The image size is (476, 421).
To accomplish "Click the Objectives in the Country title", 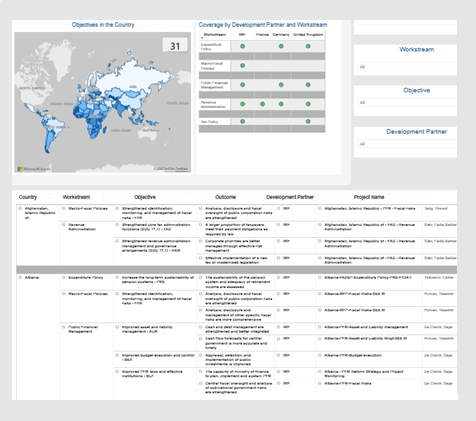I will click(x=103, y=25).
